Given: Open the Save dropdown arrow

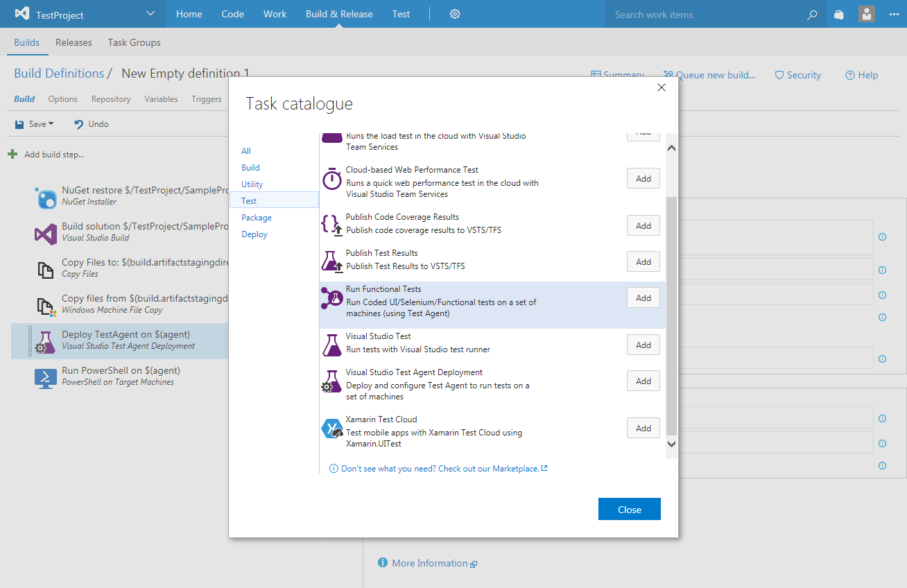Looking at the screenshot, I should 51,124.
